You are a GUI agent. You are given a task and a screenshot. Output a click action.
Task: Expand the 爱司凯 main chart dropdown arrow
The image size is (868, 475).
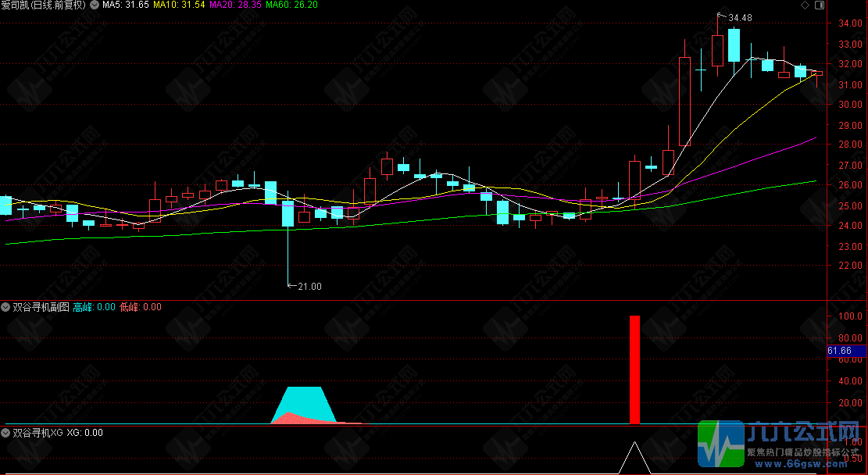[94, 5]
